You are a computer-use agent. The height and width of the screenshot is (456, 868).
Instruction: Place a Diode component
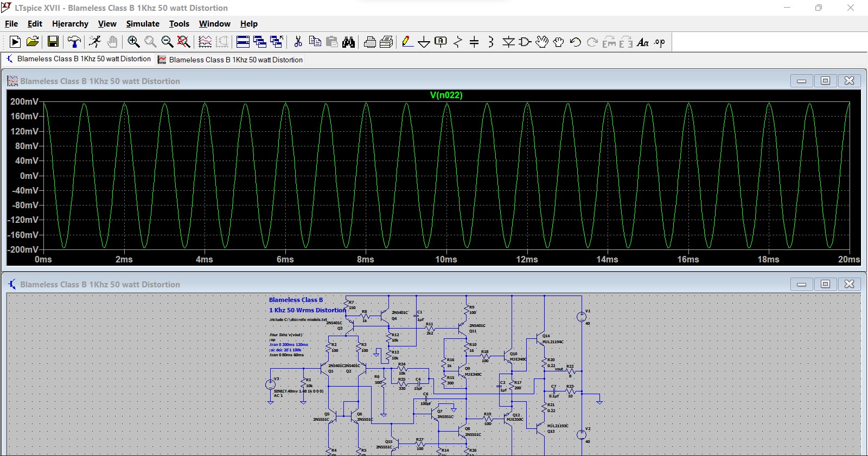point(508,42)
